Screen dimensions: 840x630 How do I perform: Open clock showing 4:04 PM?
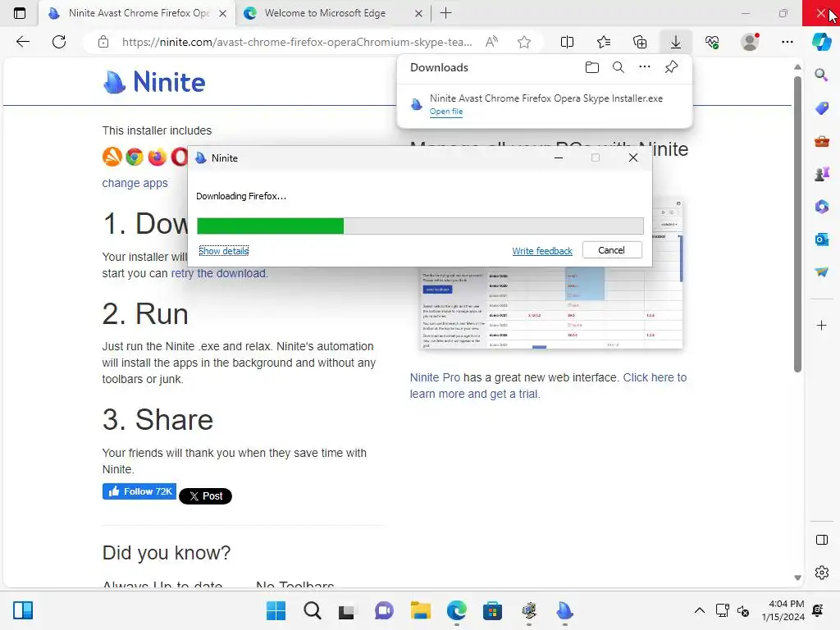click(x=783, y=610)
